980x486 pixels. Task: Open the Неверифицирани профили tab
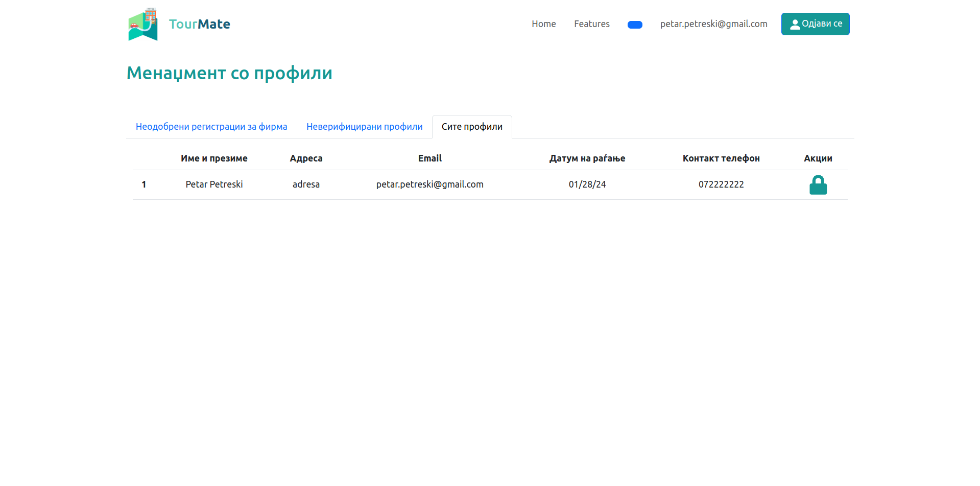pos(364,127)
